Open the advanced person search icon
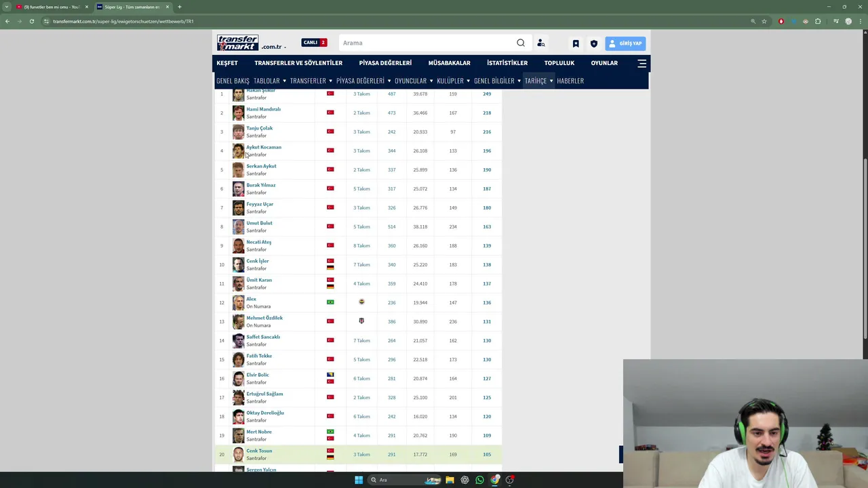 pos(541,43)
